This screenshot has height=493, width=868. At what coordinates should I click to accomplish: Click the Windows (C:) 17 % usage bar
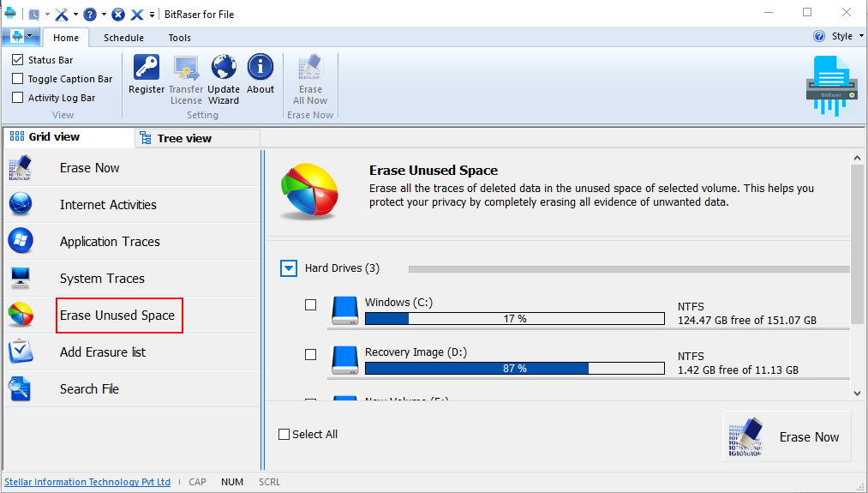click(515, 318)
